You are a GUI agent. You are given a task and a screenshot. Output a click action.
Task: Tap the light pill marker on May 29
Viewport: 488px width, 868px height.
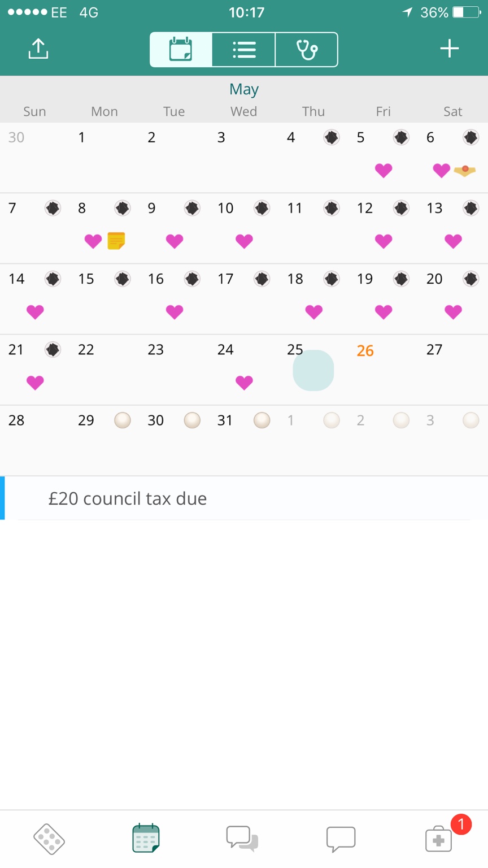[x=123, y=420]
